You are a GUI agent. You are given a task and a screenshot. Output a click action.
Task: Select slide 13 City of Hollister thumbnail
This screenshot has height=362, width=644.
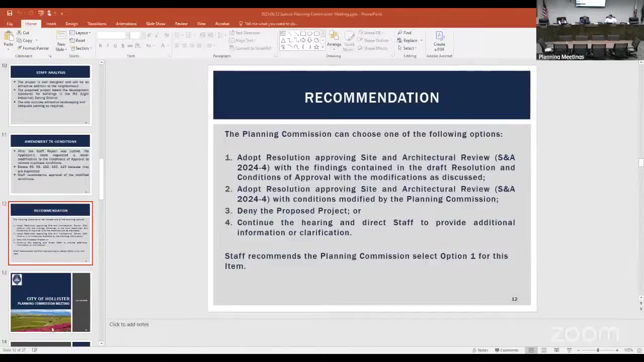(50, 302)
